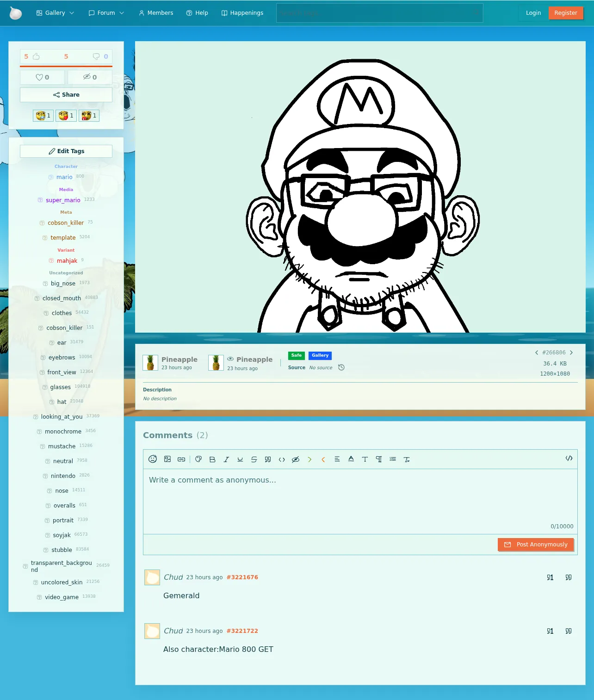Apply underline formatting in the comment editor
594x700 pixels.
click(x=240, y=459)
